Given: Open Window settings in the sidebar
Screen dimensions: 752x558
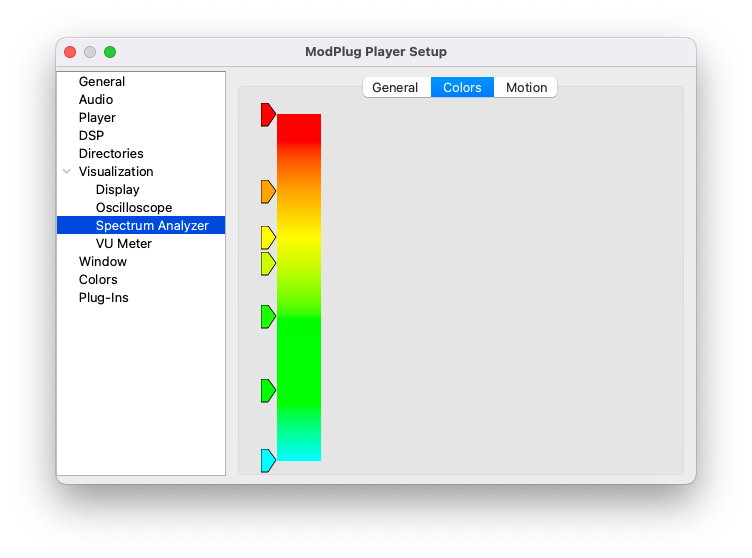Looking at the screenshot, I should (x=103, y=262).
